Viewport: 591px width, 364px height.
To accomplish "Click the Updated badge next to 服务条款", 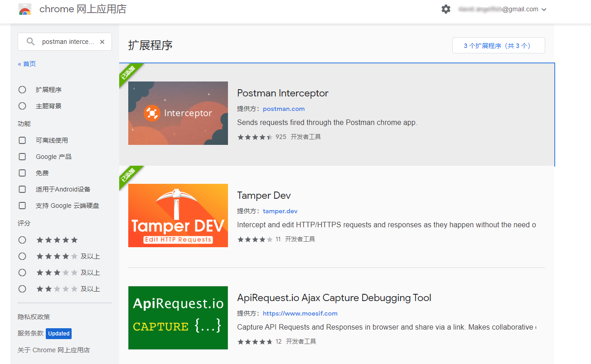I will [58, 333].
